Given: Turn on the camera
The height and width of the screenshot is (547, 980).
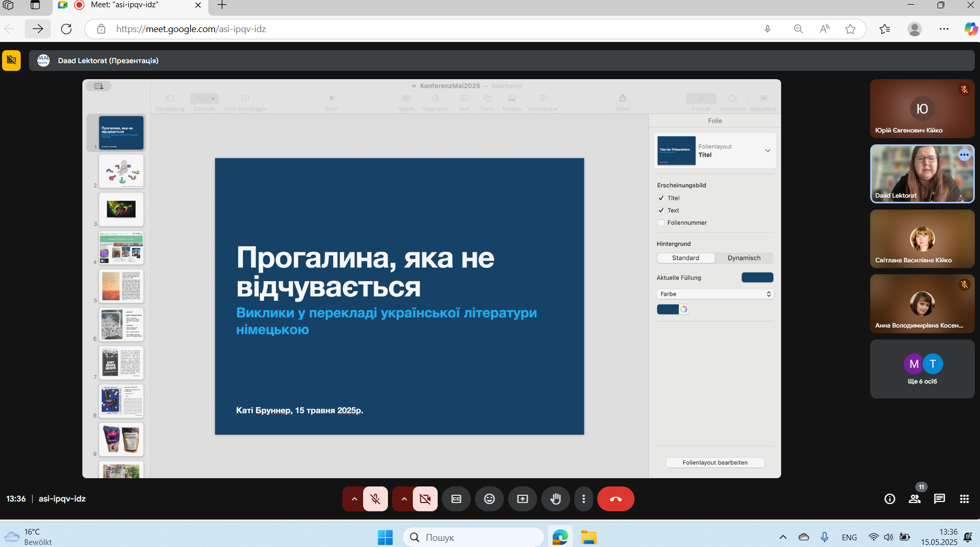Looking at the screenshot, I should (x=425, y=499).
